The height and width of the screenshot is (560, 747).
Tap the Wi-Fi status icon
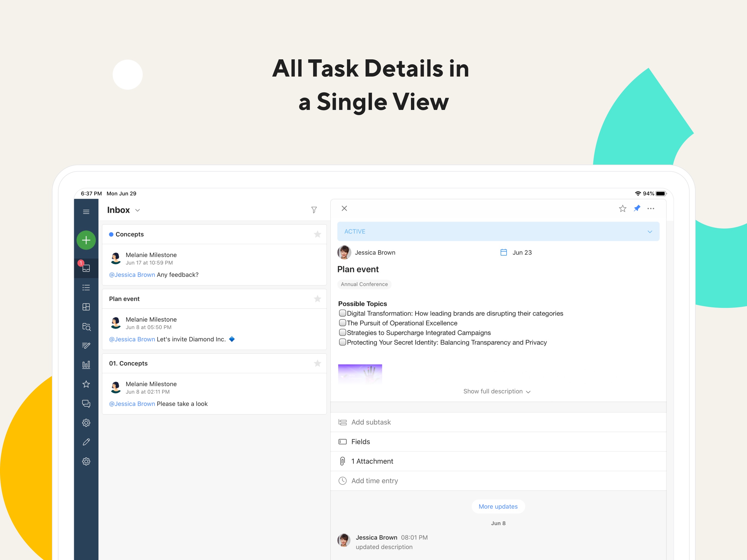(638, 194)
